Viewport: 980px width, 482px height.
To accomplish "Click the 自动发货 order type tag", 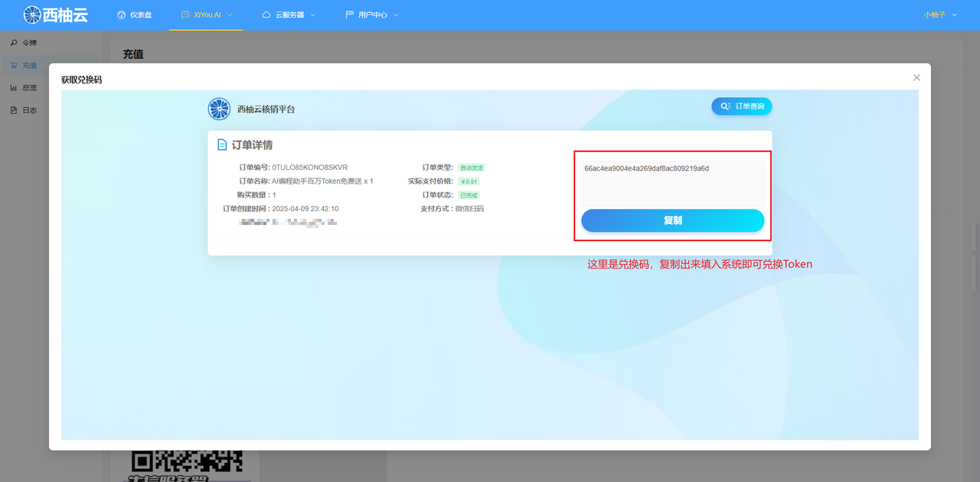I will 472,168.
